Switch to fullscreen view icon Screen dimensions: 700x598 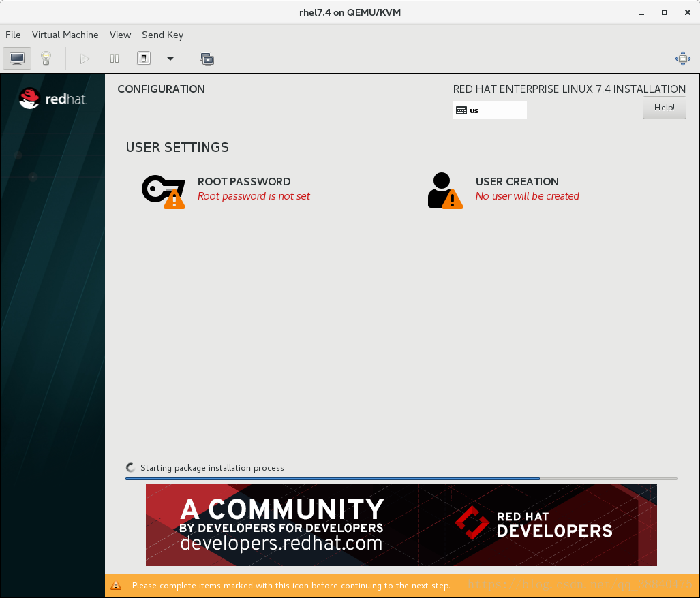pos(682,59)
